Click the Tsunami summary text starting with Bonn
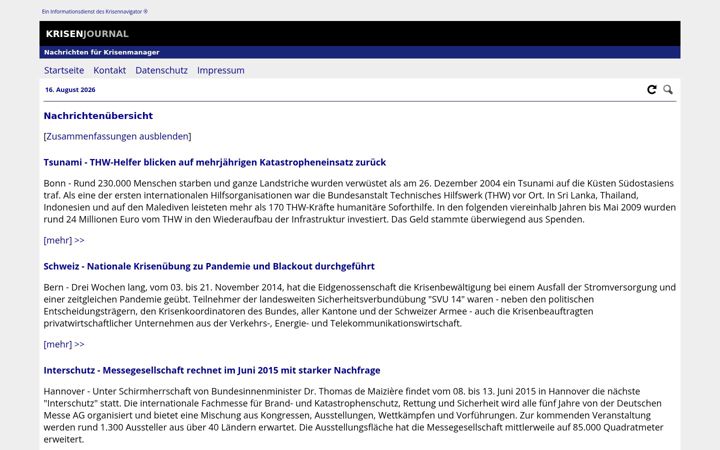720x450 pixels. 360,201
